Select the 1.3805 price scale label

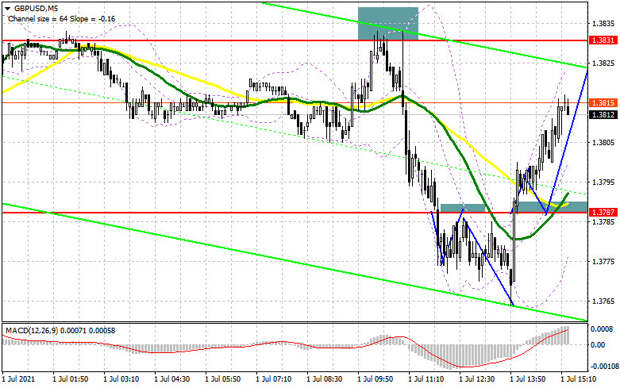coord(603,142)
